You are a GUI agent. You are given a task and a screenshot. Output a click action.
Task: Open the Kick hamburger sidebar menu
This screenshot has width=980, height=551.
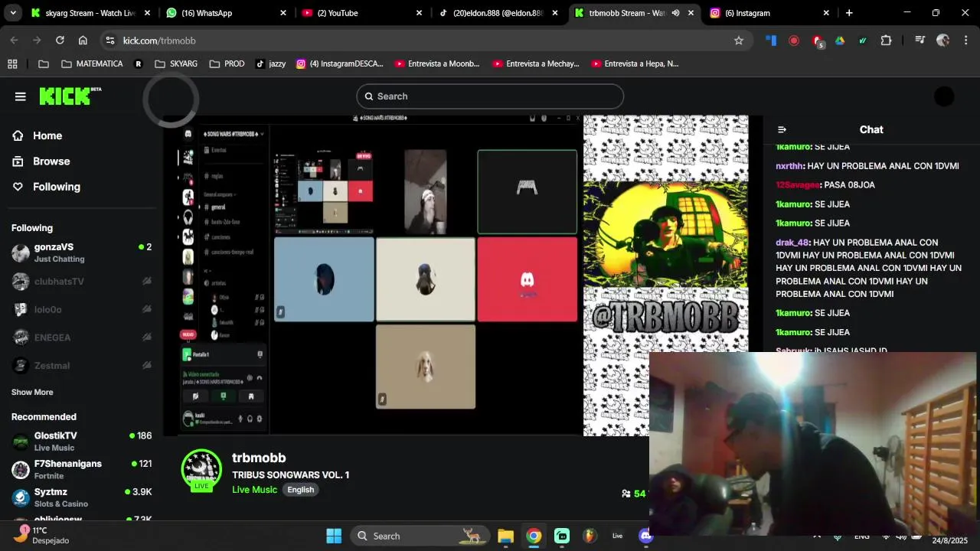click(x=20, y=96)
